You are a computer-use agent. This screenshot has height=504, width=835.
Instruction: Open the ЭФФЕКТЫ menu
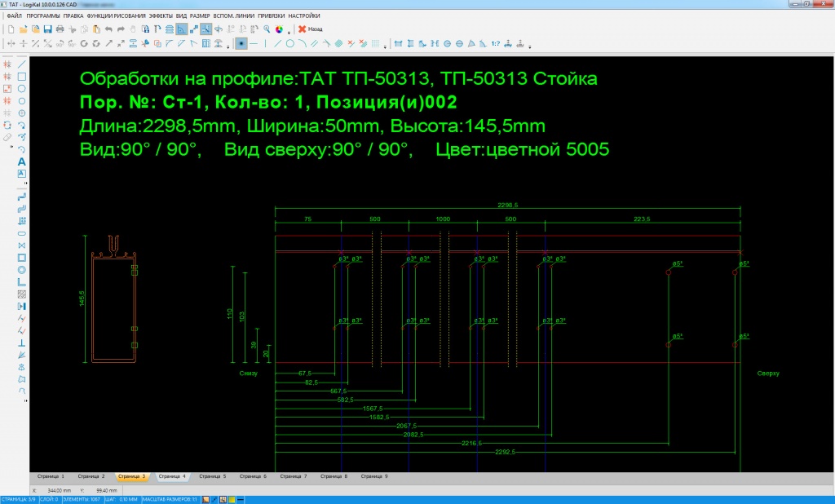161,16
